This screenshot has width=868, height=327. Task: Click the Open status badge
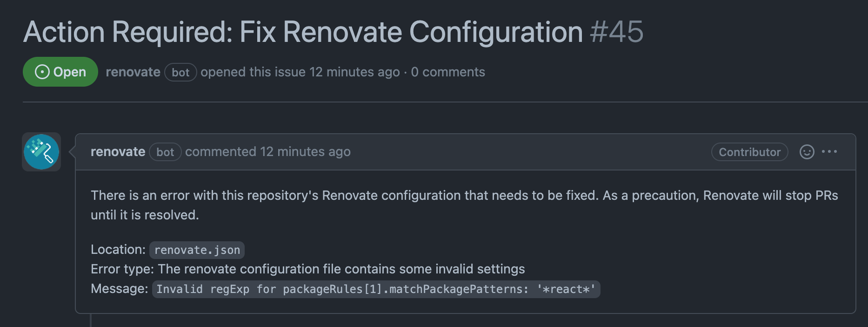tap(60, 72)
